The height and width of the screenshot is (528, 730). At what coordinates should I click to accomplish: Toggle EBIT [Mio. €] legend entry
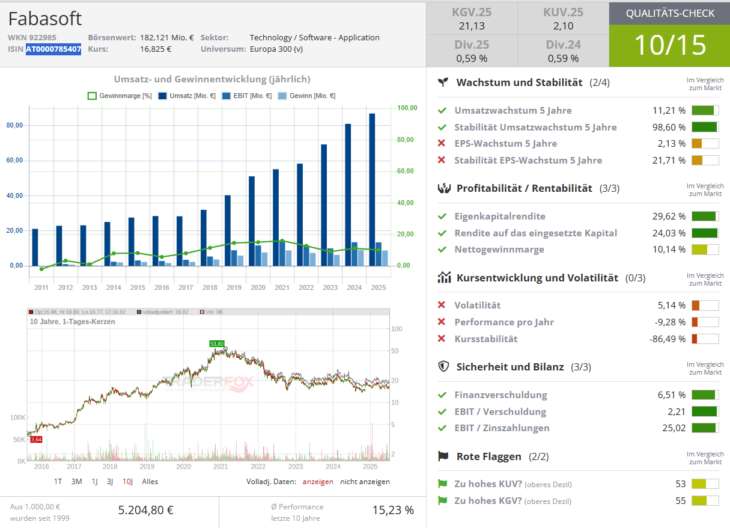[x=247, y=96]
